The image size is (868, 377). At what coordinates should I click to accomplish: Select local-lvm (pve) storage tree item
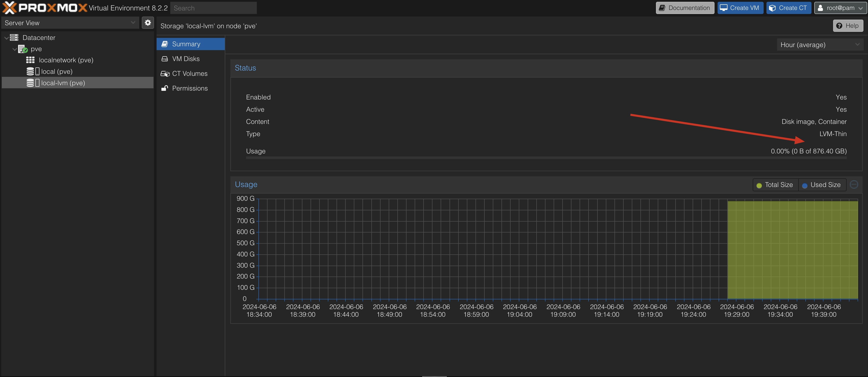coord(63,82)
